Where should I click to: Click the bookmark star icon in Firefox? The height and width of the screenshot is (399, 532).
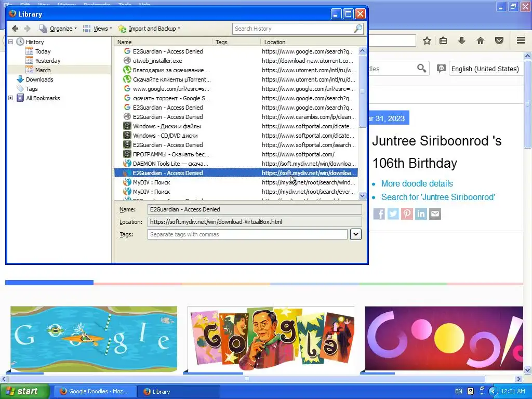coord(427,41)
